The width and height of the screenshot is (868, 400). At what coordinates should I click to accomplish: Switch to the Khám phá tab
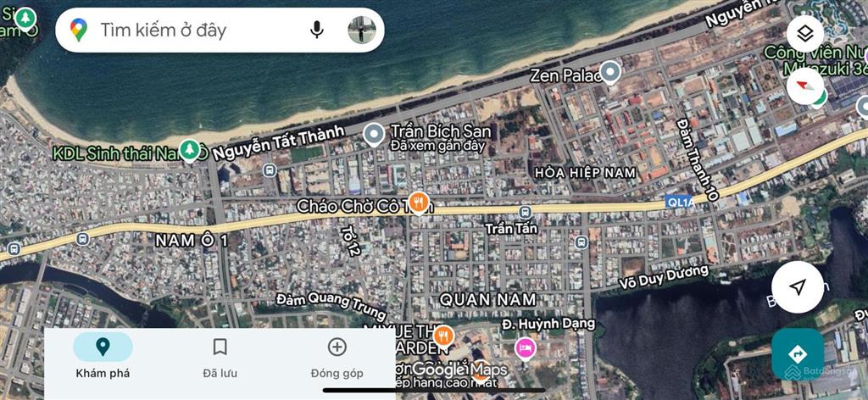click(103, 358)
